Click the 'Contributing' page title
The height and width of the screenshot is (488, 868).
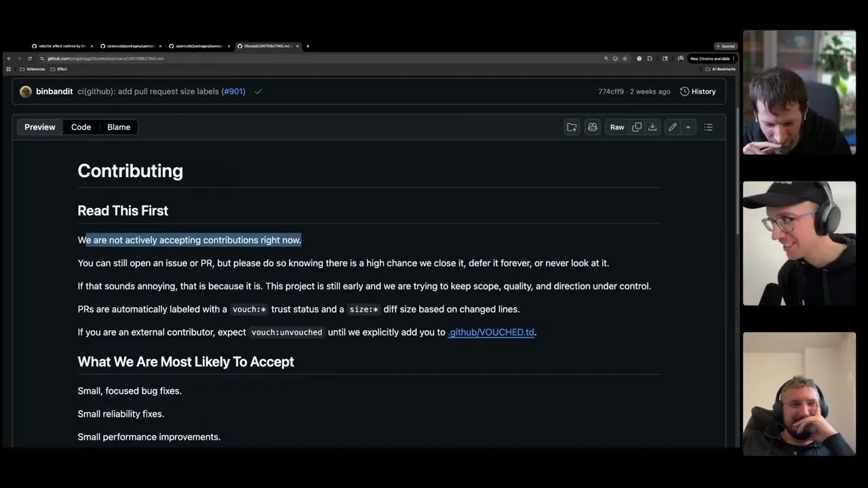tap(130, 171)
